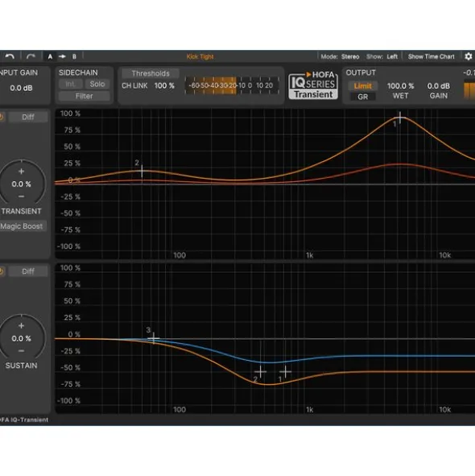Screen dimensions: 475x476
Task: Click the HOFA IQ Series Transient logo
Action: point(313,85)
